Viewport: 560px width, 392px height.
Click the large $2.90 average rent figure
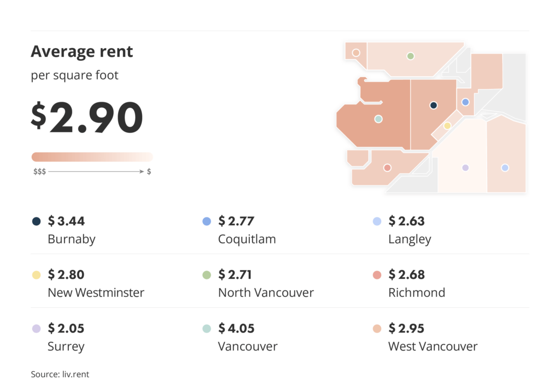coord(87,118)
